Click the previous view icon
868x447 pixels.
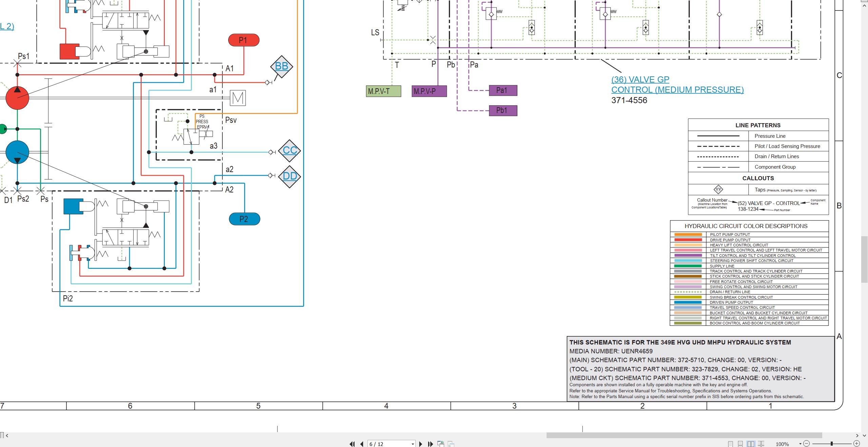pos(441,444)
